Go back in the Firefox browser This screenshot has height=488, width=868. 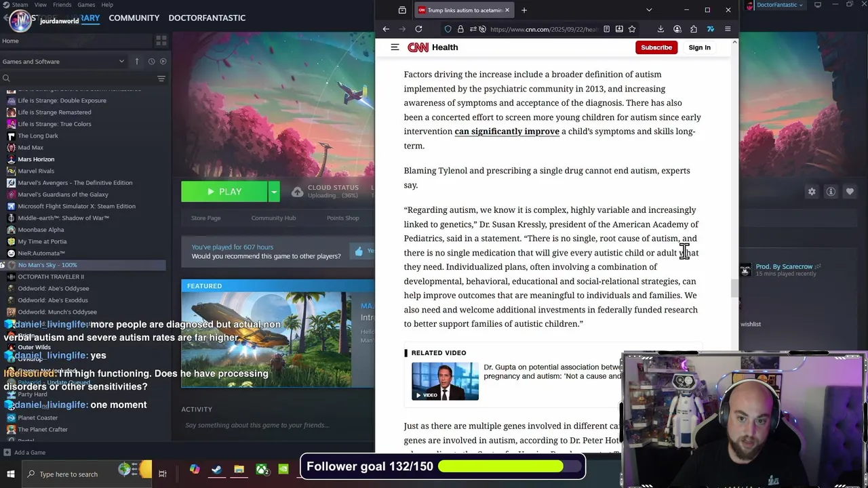tap(386, 29)
